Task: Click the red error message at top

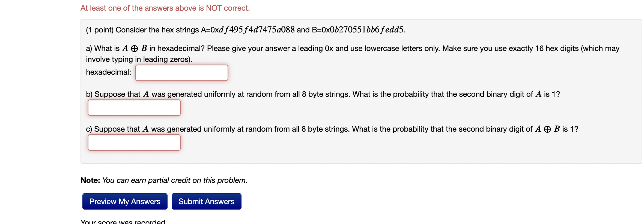Action: pyautogui.click(x=165, y=8)
